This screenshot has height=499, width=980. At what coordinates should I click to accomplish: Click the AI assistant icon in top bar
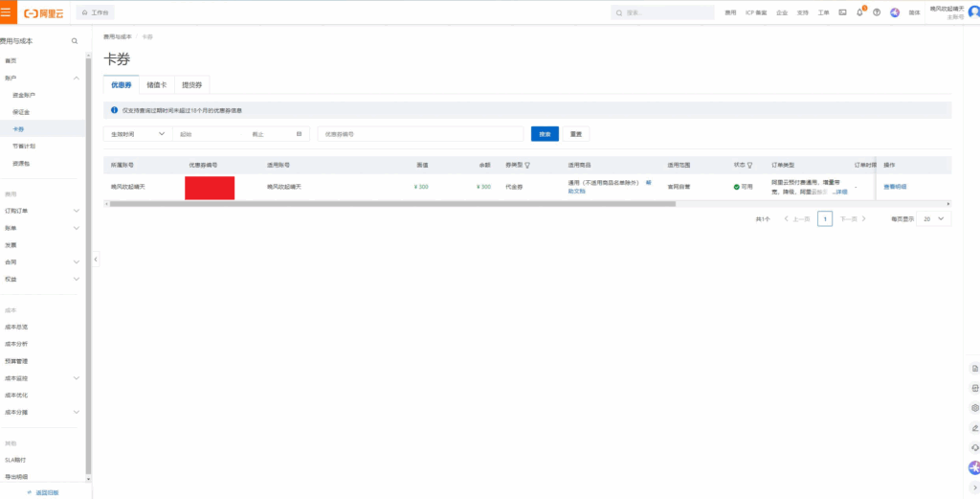895,12
